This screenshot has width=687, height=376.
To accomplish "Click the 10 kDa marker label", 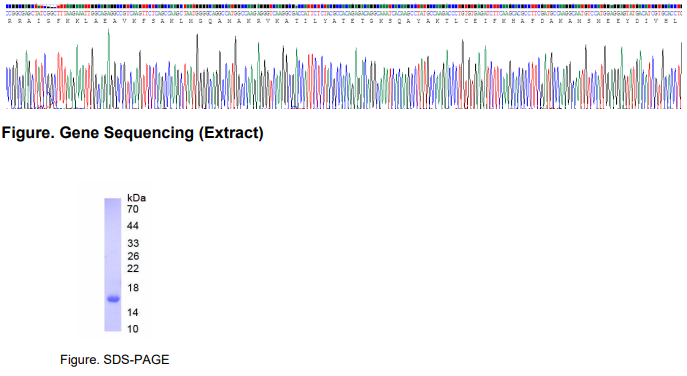I will tap(133, 329).
